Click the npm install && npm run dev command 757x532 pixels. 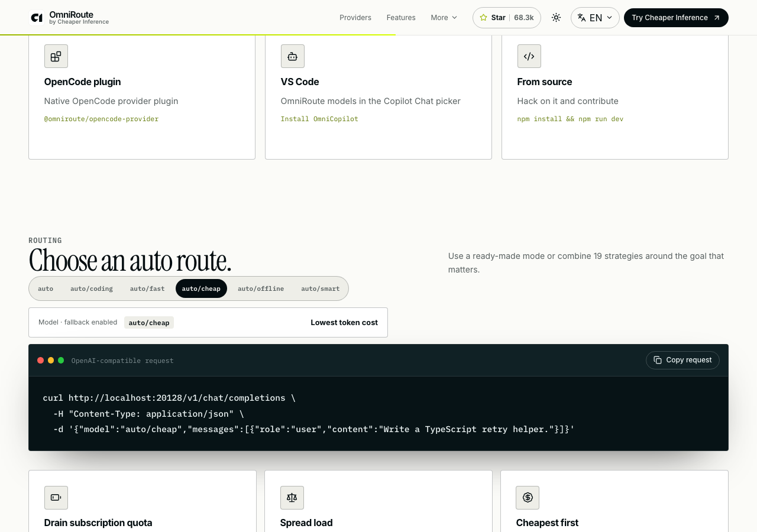pyautogui.click(x=570, y=119)
